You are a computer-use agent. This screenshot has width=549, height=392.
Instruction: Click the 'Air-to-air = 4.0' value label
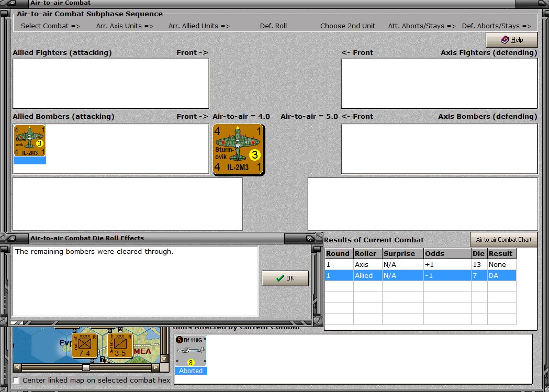241,116
